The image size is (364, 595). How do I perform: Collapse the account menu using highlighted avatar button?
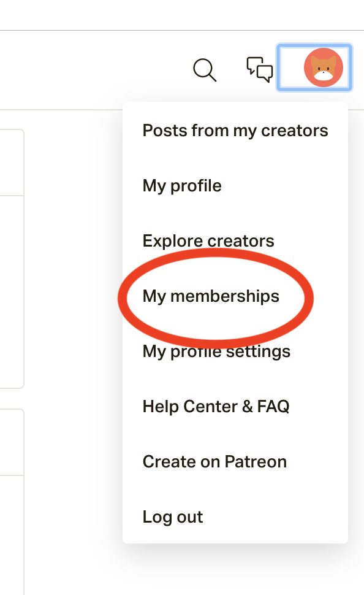click(314, 67)
